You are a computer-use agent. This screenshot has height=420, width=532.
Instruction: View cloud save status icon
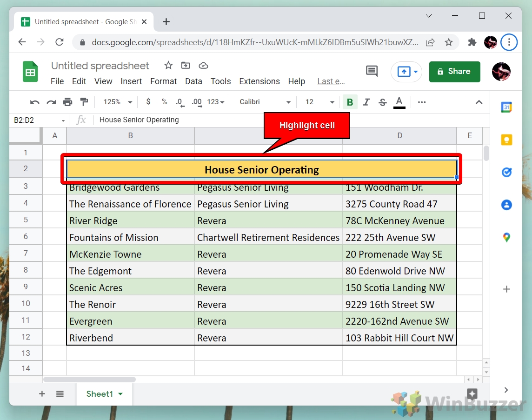point(203,66)
